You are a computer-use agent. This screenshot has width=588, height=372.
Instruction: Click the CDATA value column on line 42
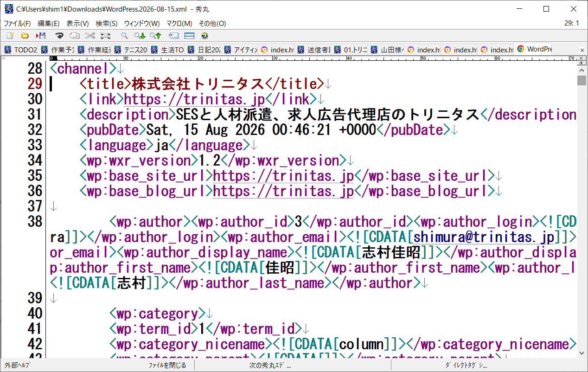[361, 344]
